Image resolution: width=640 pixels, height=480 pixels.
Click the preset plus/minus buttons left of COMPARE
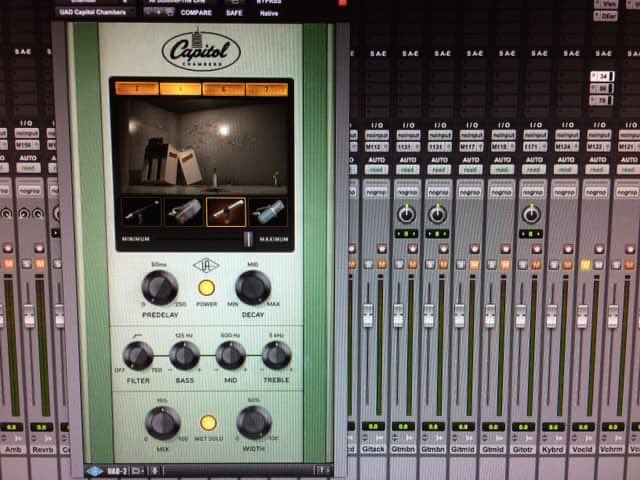tap(159, 12)
